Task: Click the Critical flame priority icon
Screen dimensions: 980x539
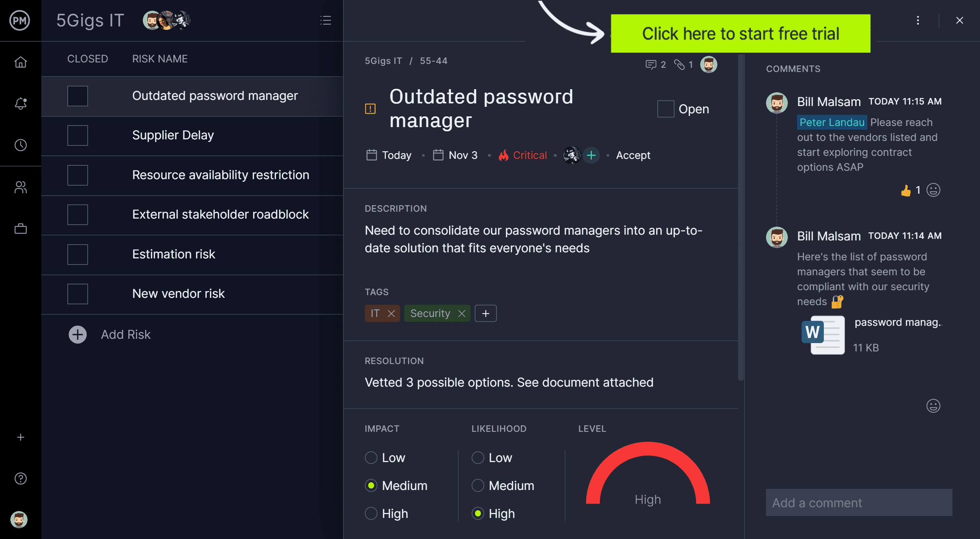Action: click(x=503, y=155)
